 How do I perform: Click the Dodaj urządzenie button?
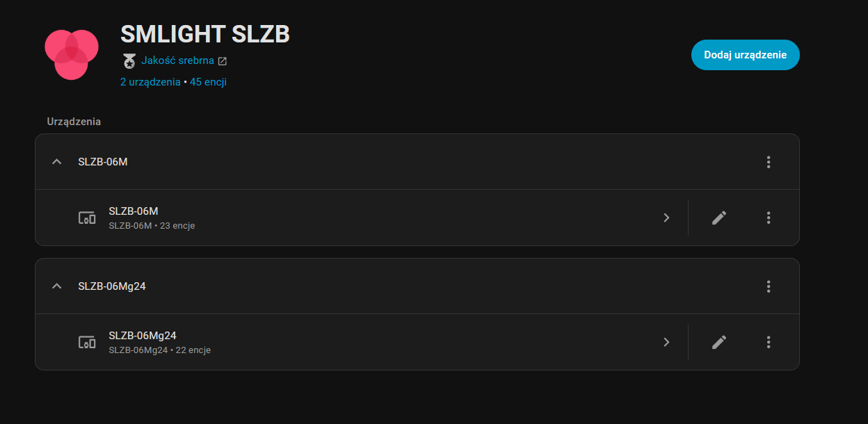[x=745, y=55]
